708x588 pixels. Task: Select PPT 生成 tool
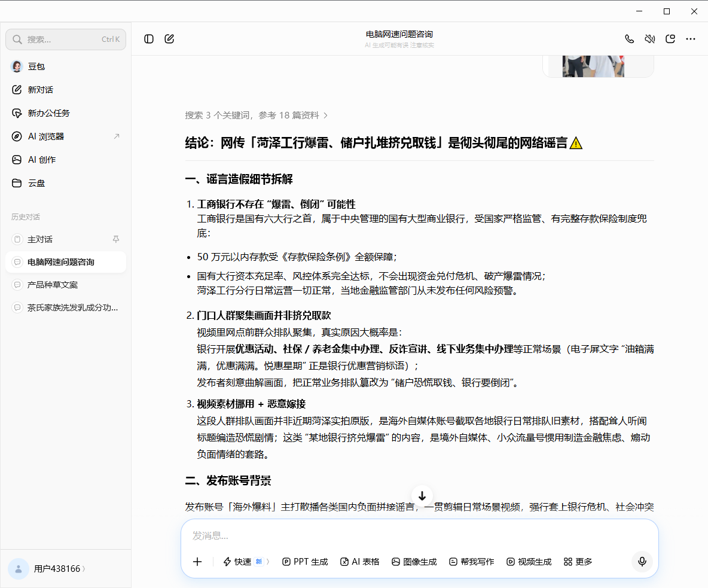tap(305, 562)
